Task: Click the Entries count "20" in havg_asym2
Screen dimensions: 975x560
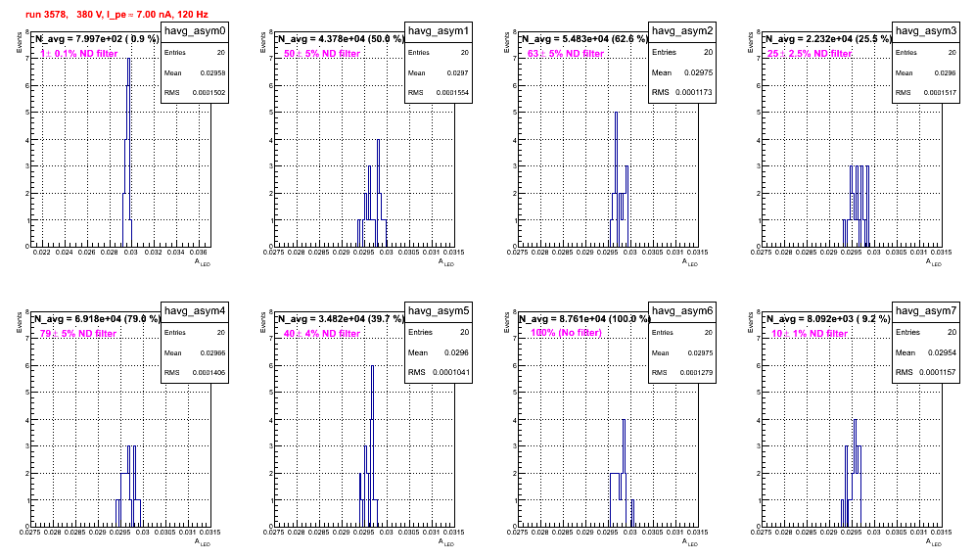Action: pyautogui.click(x=708, y=52)
